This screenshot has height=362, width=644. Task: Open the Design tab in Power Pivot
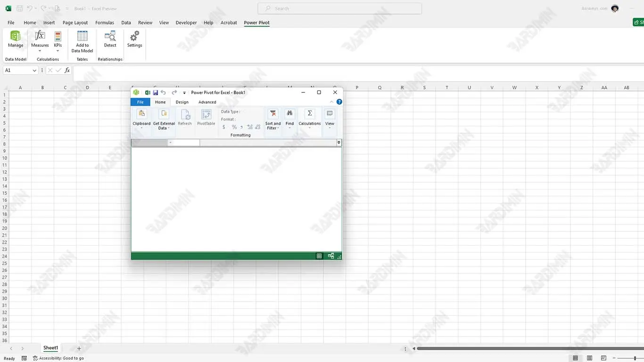point(182,102)
